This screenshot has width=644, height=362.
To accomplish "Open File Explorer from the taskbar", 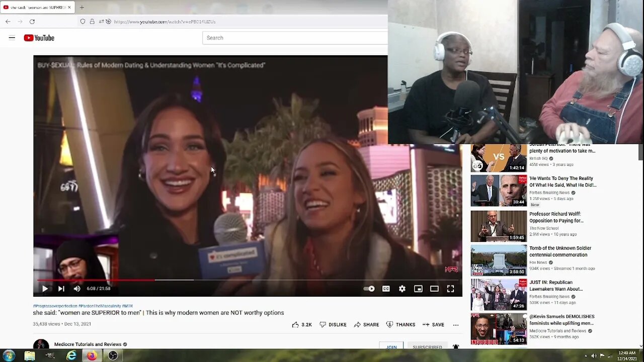I will [x=30, y=356].
